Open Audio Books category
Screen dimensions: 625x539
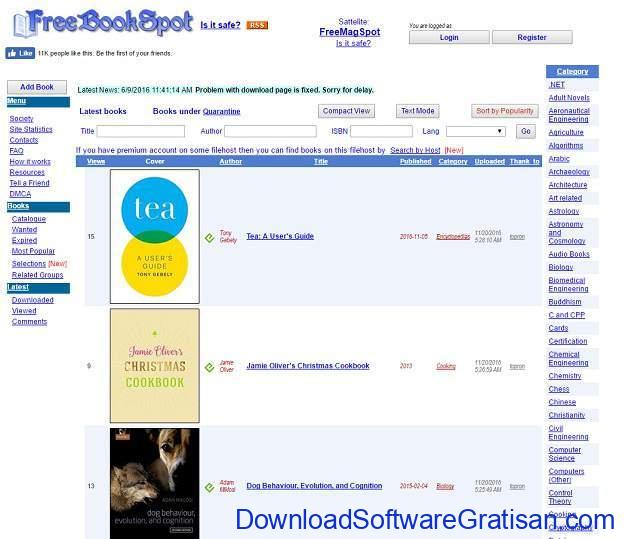pos(569,254)
